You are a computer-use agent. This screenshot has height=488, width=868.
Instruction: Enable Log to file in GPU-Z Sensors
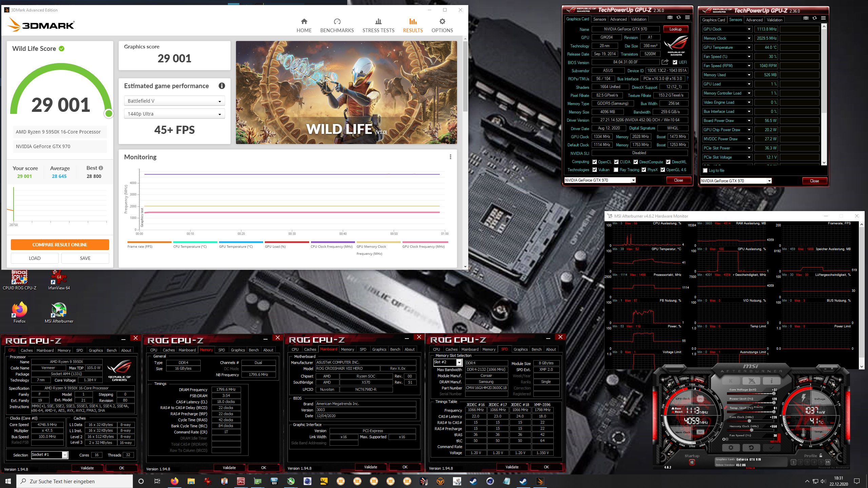[x=705, y=170]
